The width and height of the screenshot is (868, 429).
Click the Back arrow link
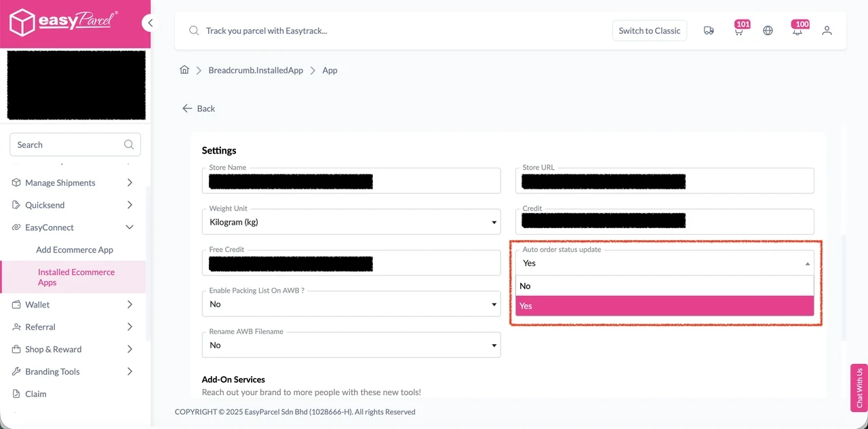tap(198, 108)
